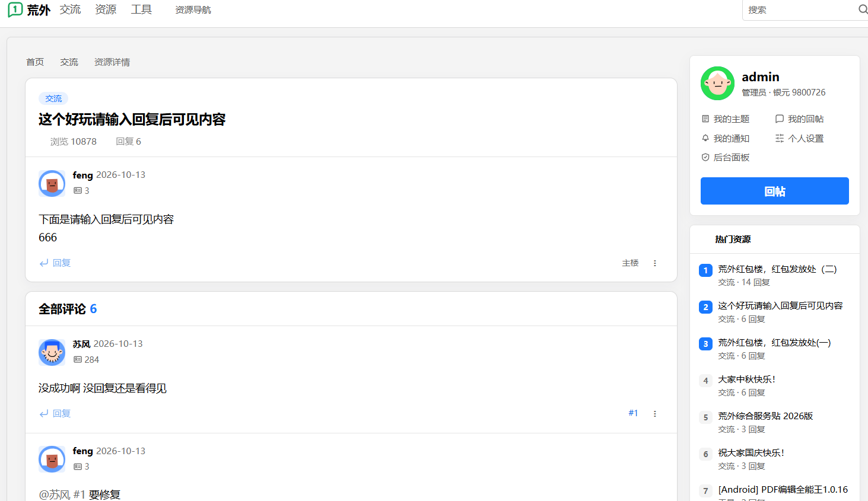Open hot resource [Android] PDF编辑全能王1.0.16
The width and height of the screenshot is (868, 501).
coord(783,490)
